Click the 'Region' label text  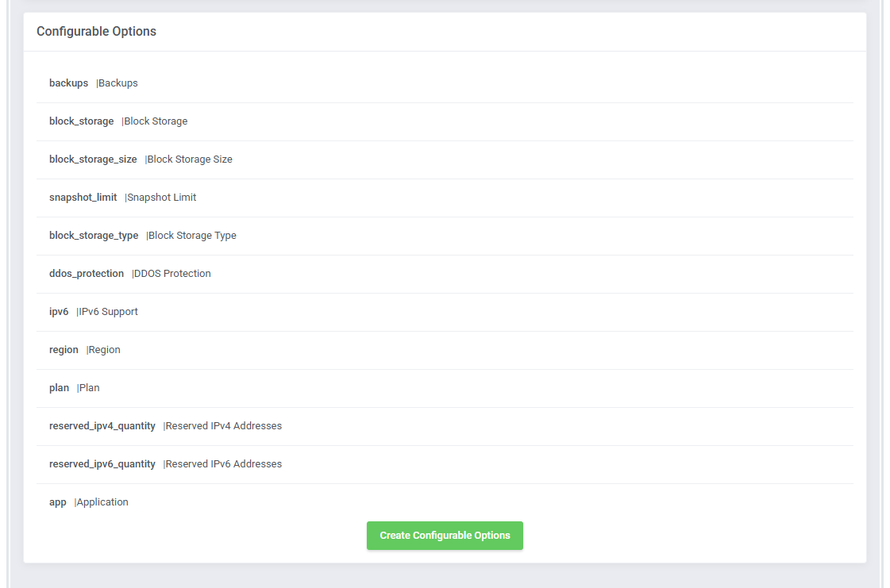click(x=104, y=350)
